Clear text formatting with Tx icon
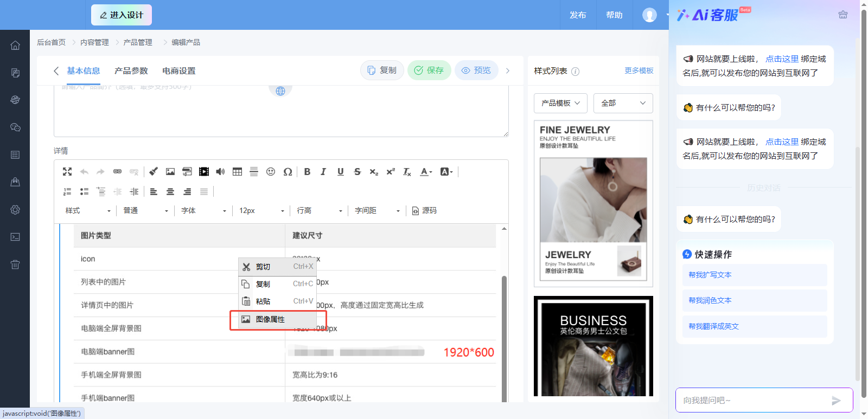 click(x=407, y=172)
